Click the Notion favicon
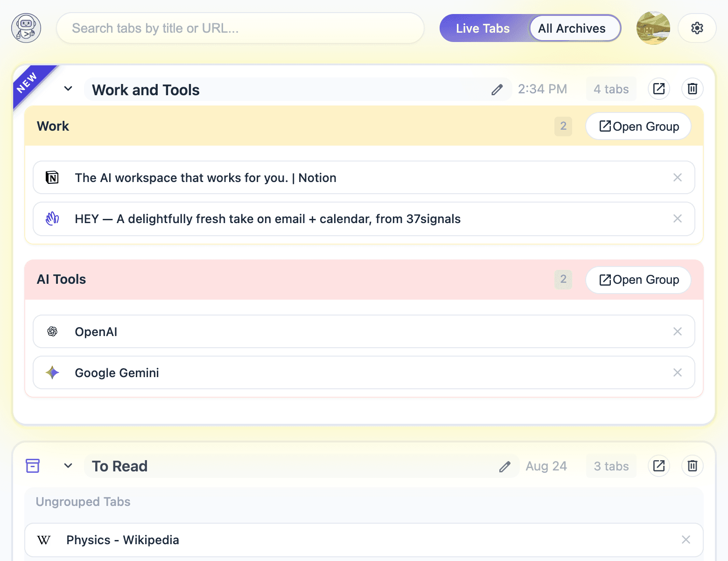The width and height of the screenshot is (728, 561). [52, 177]
